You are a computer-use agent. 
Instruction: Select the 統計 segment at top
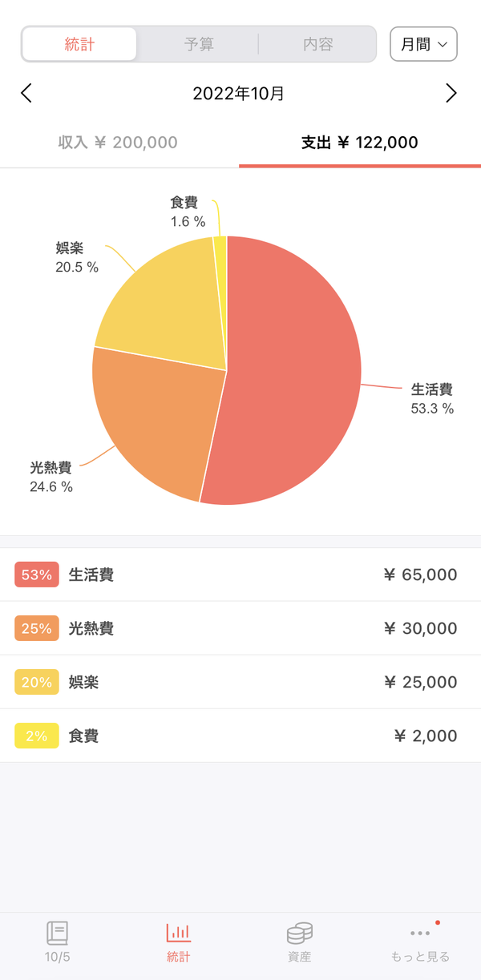tap(79, 44)
